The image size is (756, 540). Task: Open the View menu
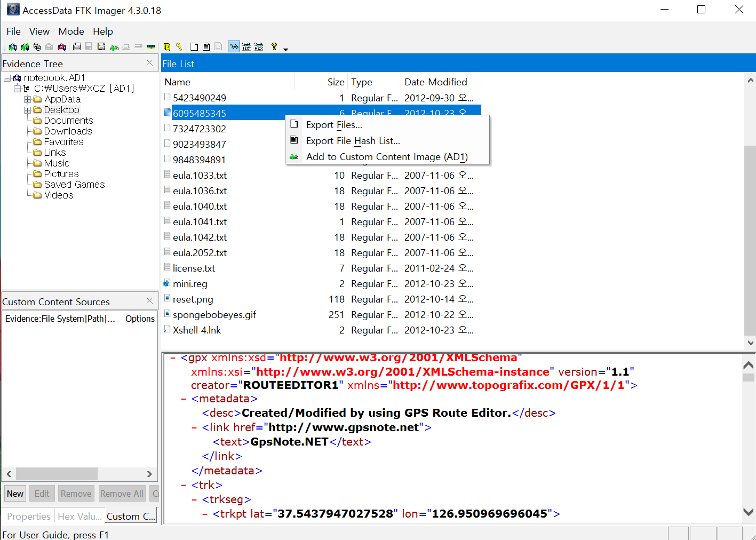(x=39, y=31)
